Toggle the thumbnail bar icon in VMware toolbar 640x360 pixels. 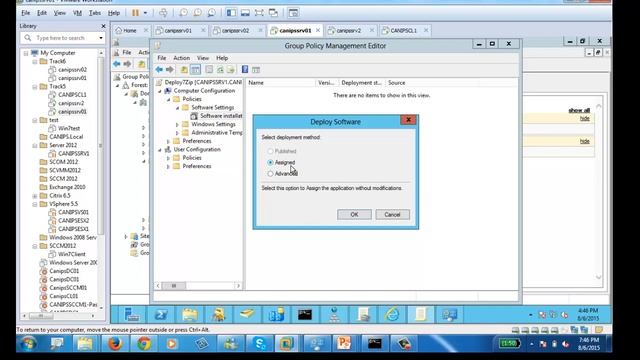pyautogui.click(x=245, y=13)
